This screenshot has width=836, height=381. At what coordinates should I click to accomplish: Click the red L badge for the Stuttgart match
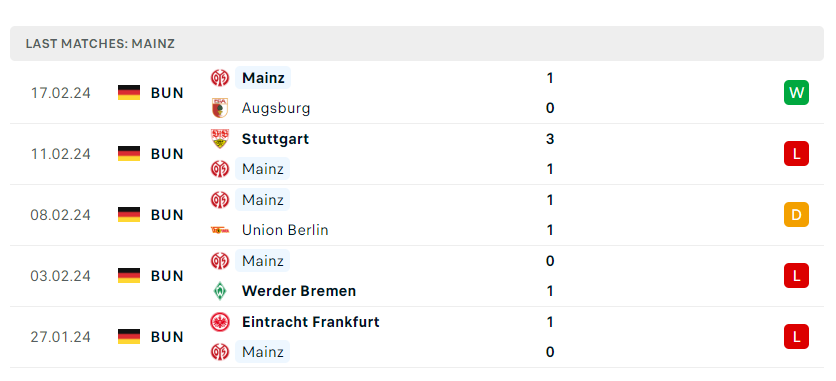coord(796,154)
